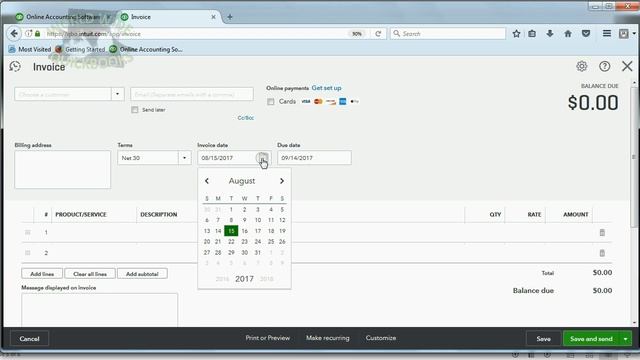Open the customer dropdown arrow

[118, 94]
